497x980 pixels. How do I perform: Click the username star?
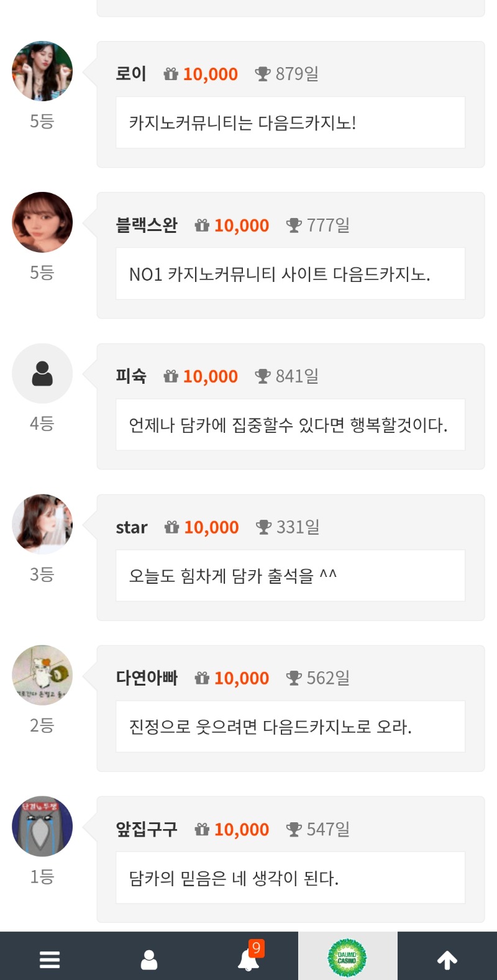[132, 527]
